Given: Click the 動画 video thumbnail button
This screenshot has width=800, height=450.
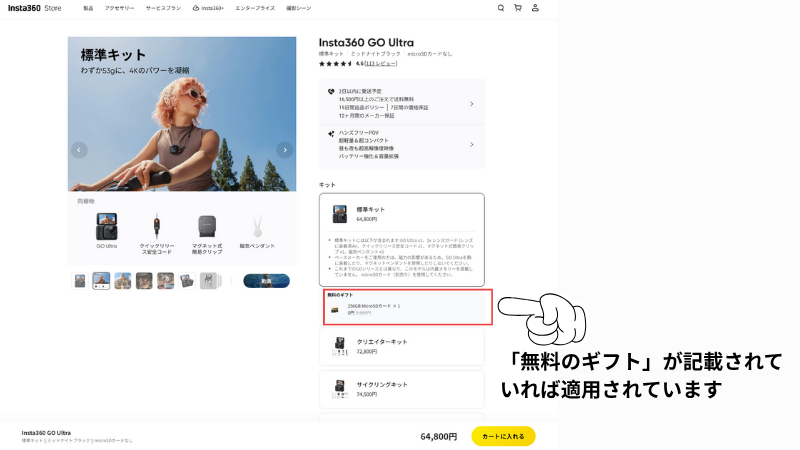Looking at the screenshot, I should [x=266, y=281].
